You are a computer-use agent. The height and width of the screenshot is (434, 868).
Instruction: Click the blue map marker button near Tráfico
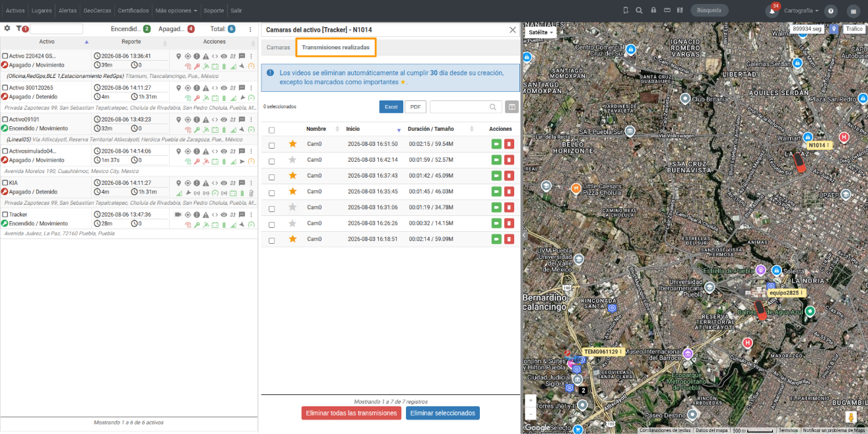[834, 29]
